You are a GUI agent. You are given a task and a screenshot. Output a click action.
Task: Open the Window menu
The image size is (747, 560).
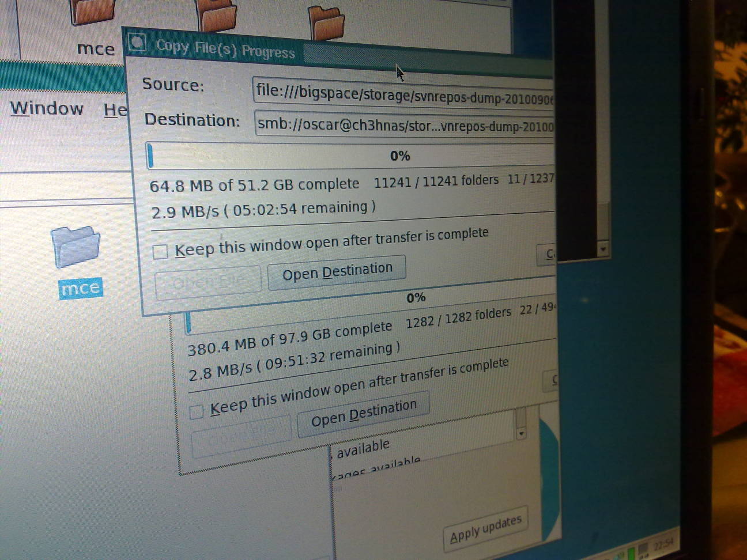[x=47, y=108]
